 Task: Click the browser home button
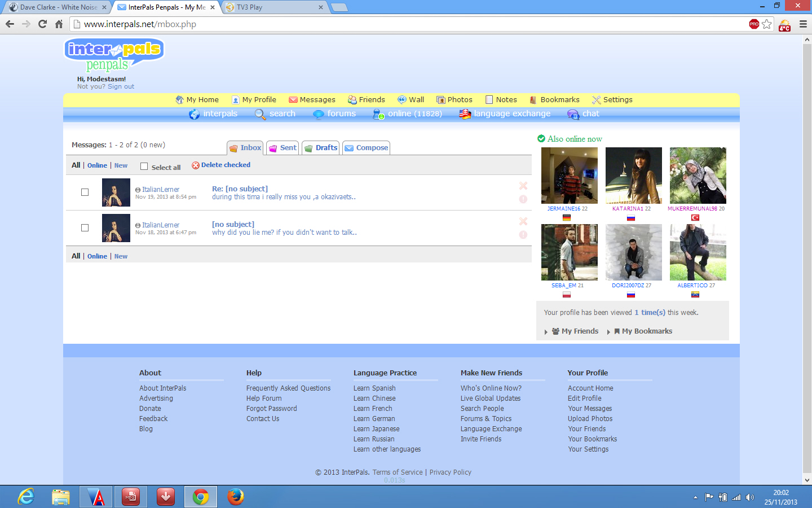click(59, 24)
